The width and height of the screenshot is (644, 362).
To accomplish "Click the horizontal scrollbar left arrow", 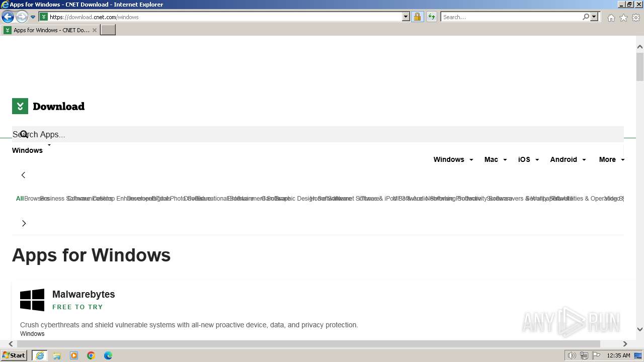I will point(11,344).
